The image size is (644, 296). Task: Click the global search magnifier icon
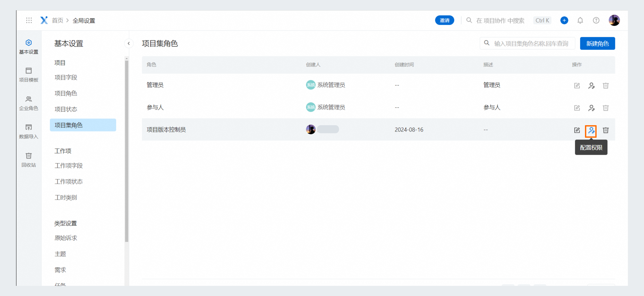pyautogui.click(x=469, y=20)
